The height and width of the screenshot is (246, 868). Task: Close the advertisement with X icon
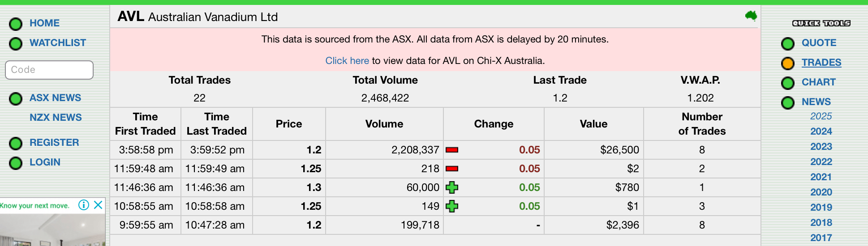[98, 205]
